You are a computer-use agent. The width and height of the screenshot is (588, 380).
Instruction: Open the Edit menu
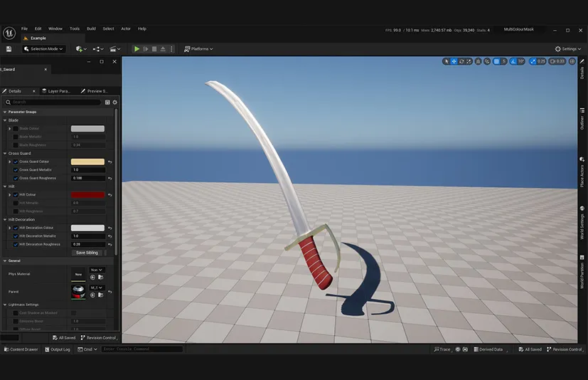pos(38,28)
